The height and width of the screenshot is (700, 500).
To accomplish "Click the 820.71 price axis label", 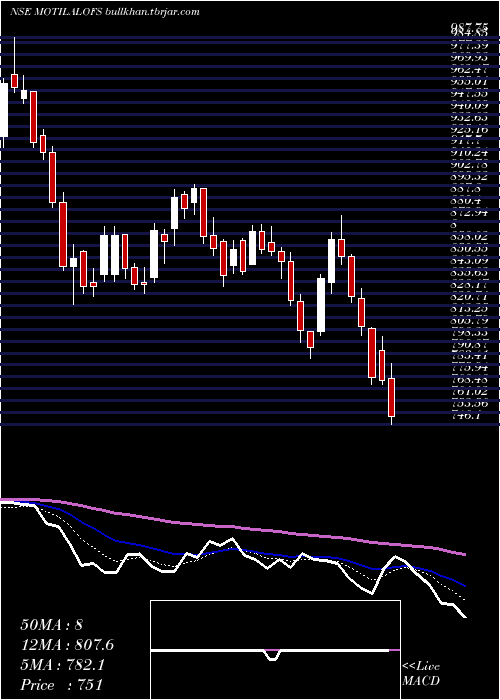I will coord(468,296).
